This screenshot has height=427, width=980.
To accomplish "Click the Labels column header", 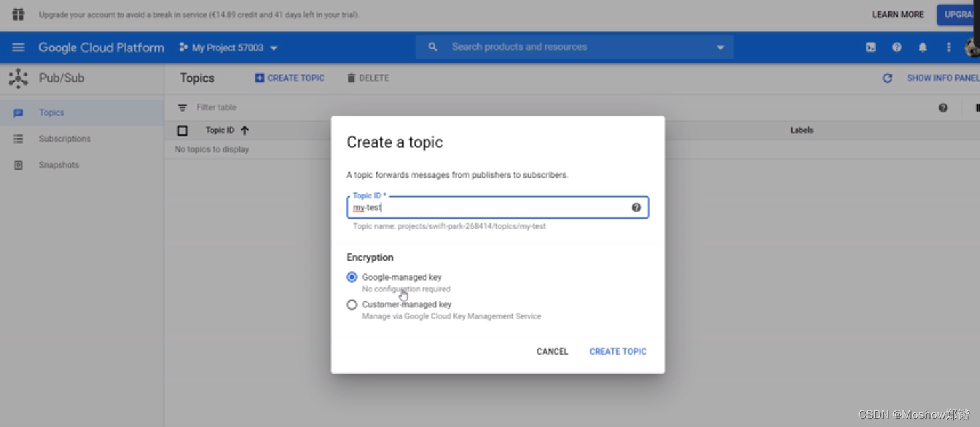I will click(801, 130).
